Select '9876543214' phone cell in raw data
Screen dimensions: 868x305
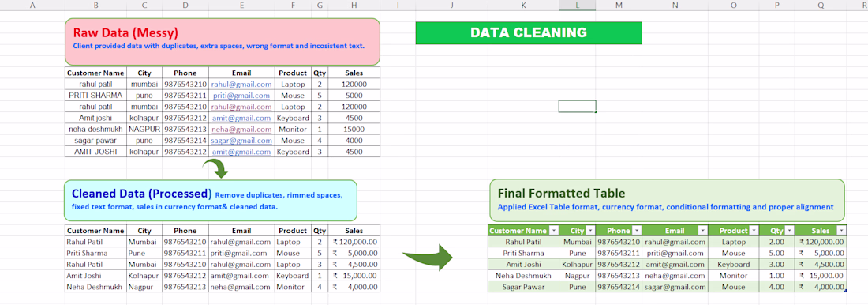[185, 141]
